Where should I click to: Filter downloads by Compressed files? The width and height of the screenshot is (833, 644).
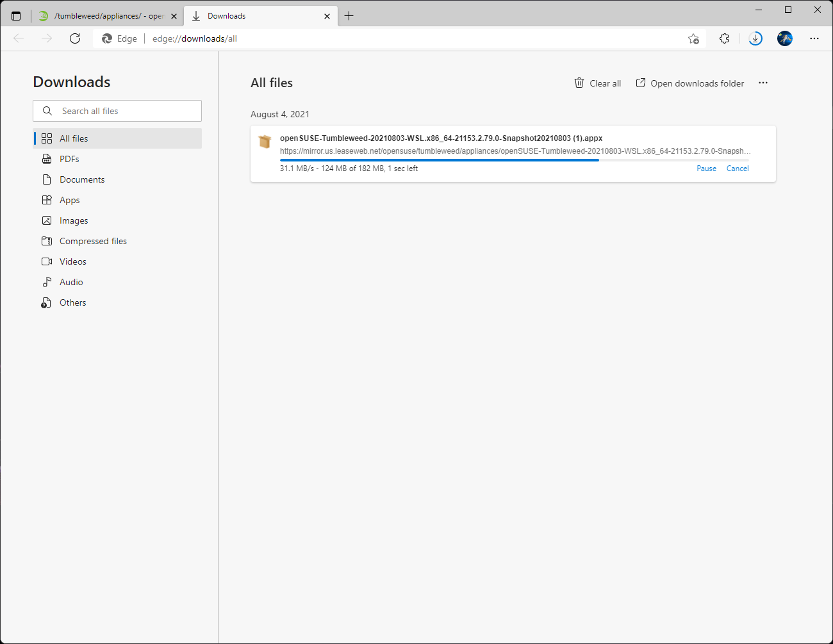(117, 241)
